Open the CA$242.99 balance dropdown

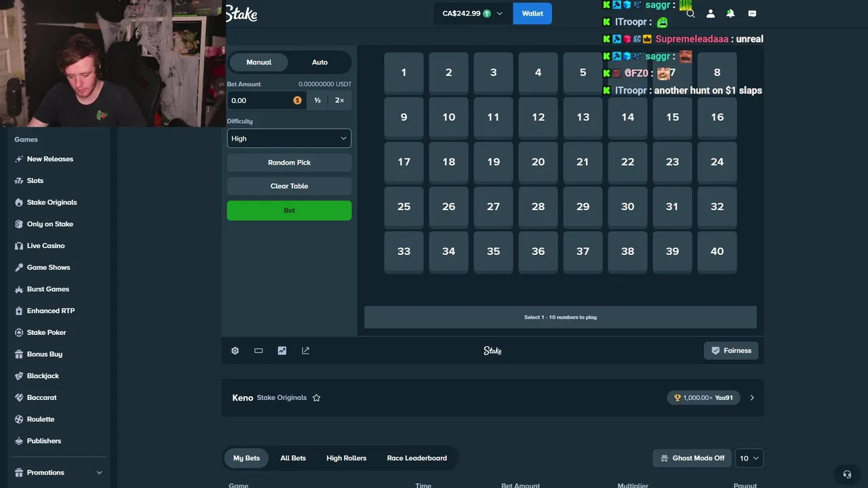coord(473,14)
